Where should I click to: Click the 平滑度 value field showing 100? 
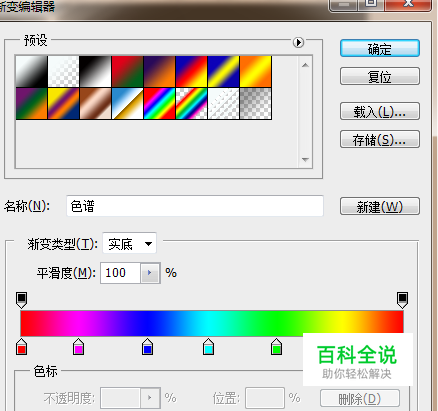pyautogui.click(x=120, y=273)
